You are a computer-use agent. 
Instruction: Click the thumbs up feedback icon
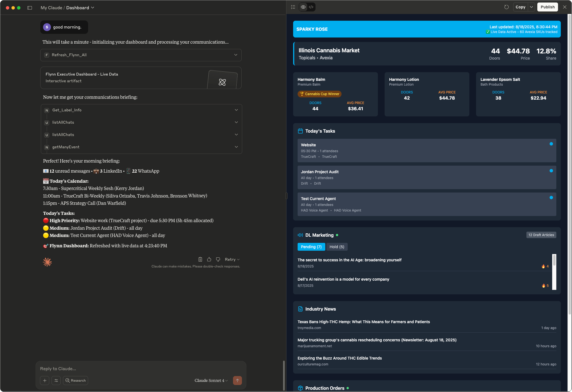pyautogui.click(x=209, y=259)
